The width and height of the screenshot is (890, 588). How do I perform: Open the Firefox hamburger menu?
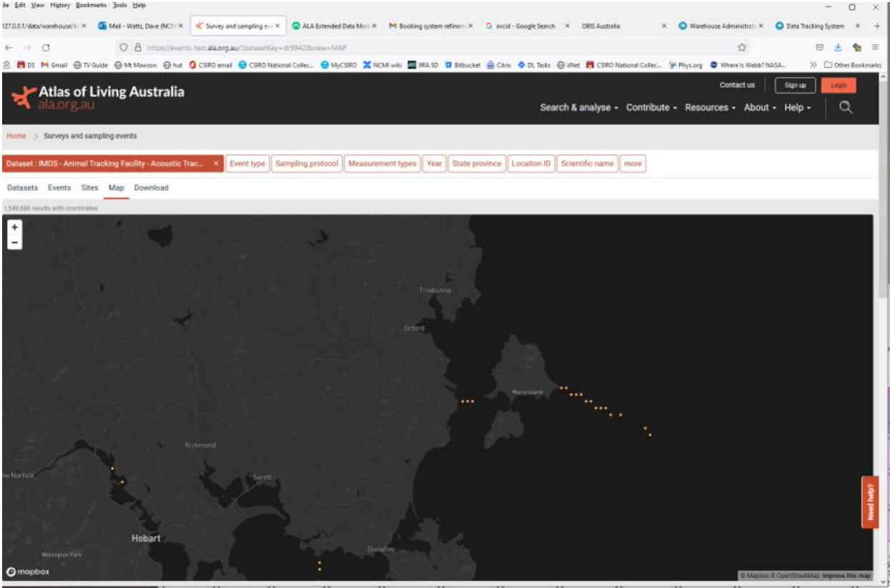875,48
